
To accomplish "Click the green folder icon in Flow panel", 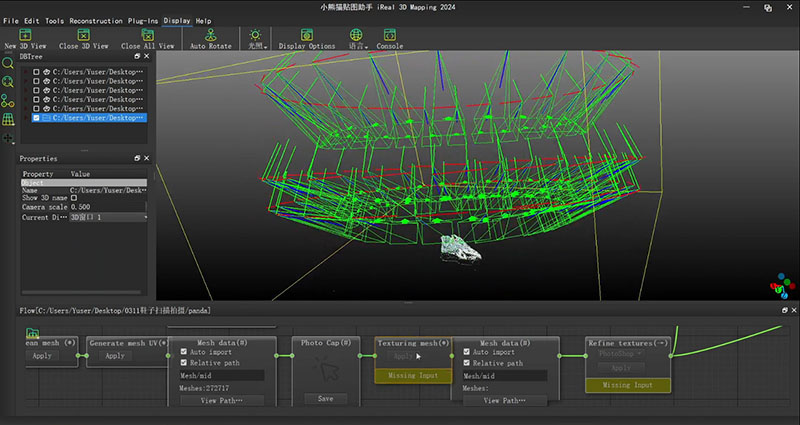I will 33,333.
